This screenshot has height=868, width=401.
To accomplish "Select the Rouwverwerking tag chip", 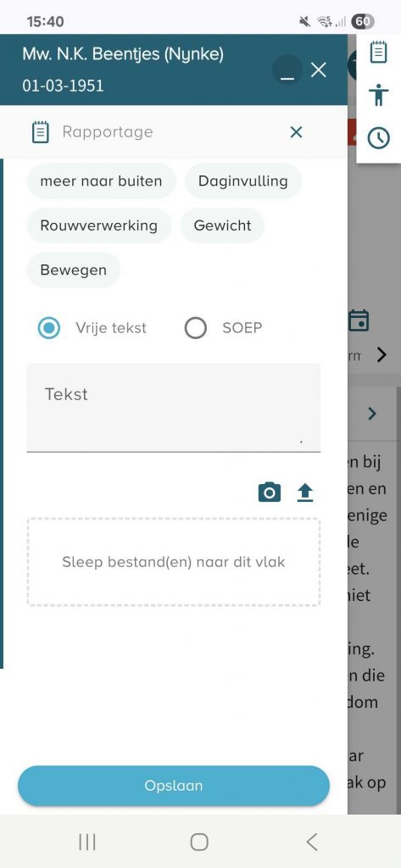I will pyautogui.click(x=99, y=225).
